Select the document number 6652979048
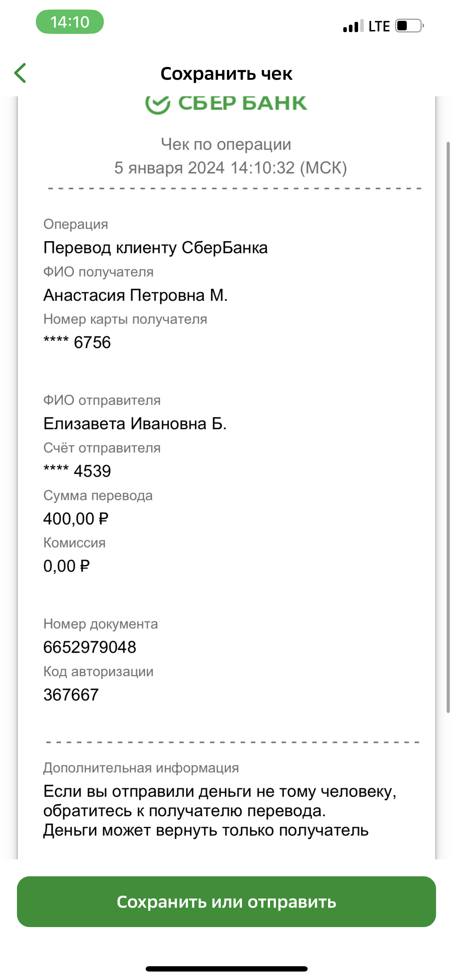 [90, 647]
